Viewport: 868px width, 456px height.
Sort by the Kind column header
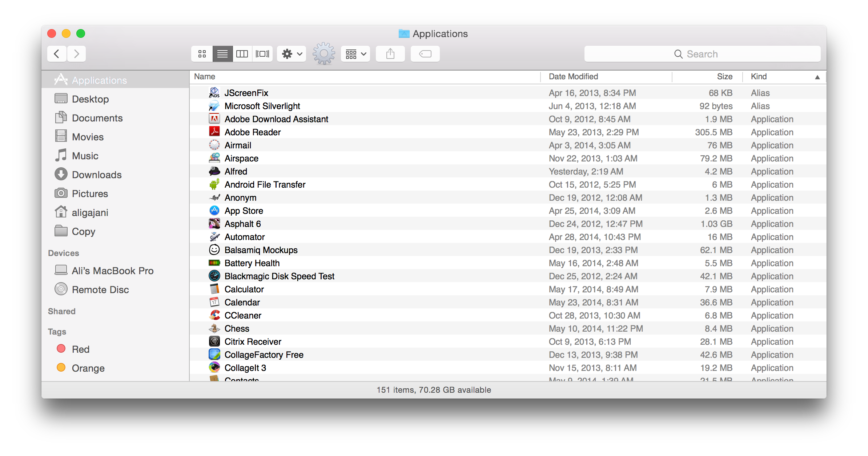click(x=784, y=77)
